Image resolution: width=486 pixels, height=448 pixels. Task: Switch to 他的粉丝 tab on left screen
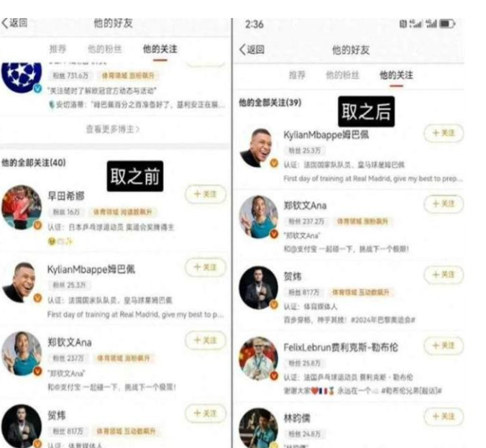(104, 49)
